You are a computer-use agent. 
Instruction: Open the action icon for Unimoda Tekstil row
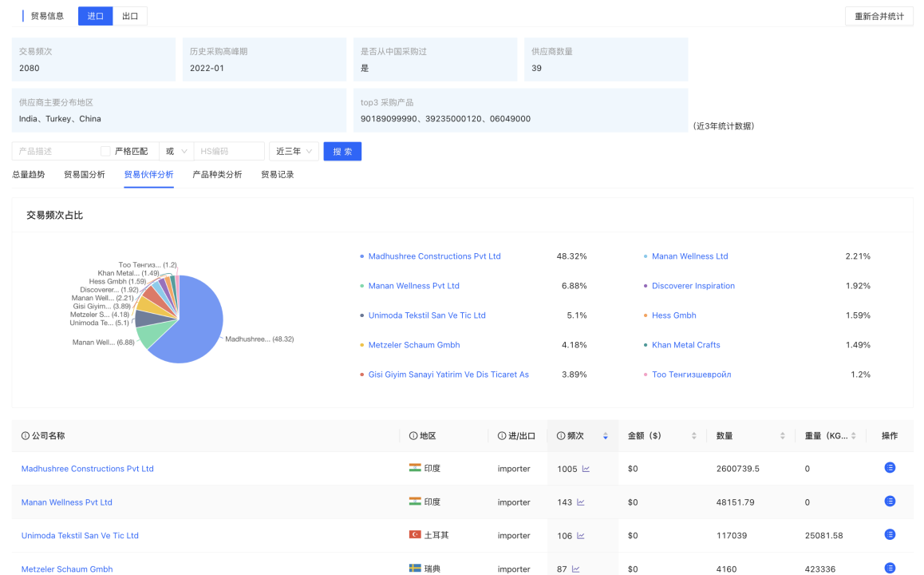890,535
